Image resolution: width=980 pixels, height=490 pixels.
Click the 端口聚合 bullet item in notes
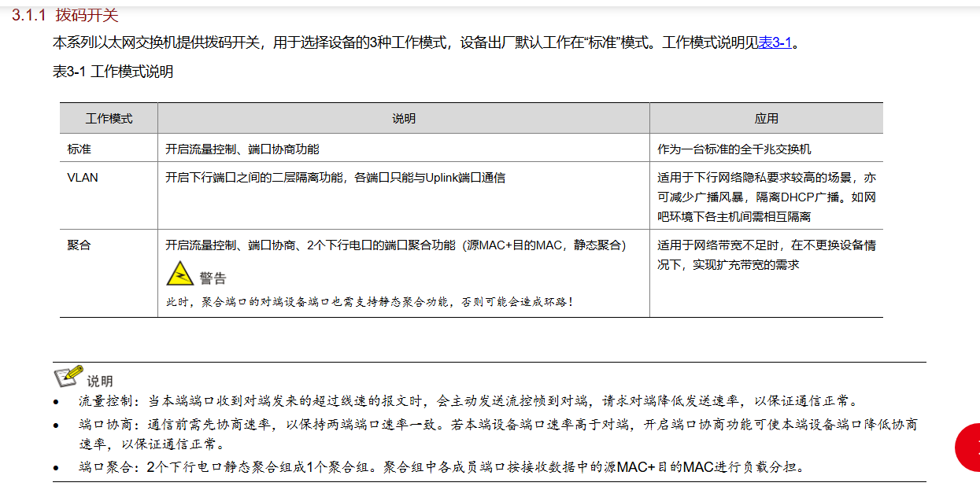tap(442, 467)
